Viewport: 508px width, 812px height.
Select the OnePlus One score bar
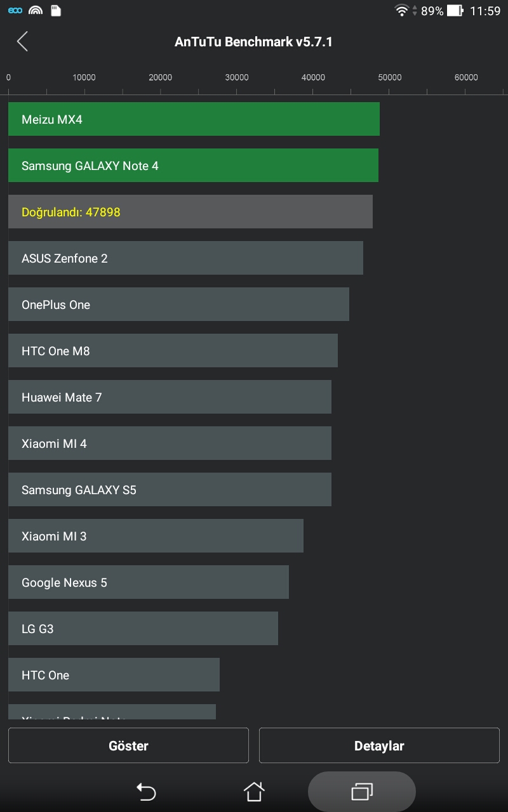pyautogui.click(x=178, y=304)
